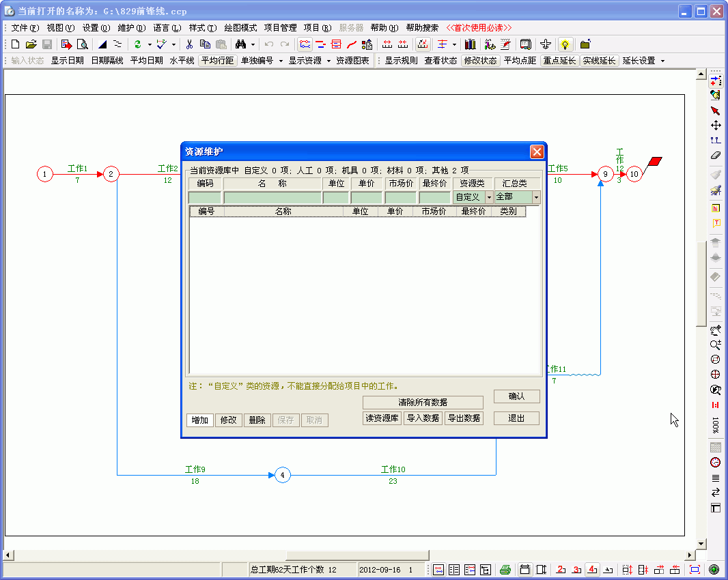Click the red clock icon in sidebar

point(716,462)
